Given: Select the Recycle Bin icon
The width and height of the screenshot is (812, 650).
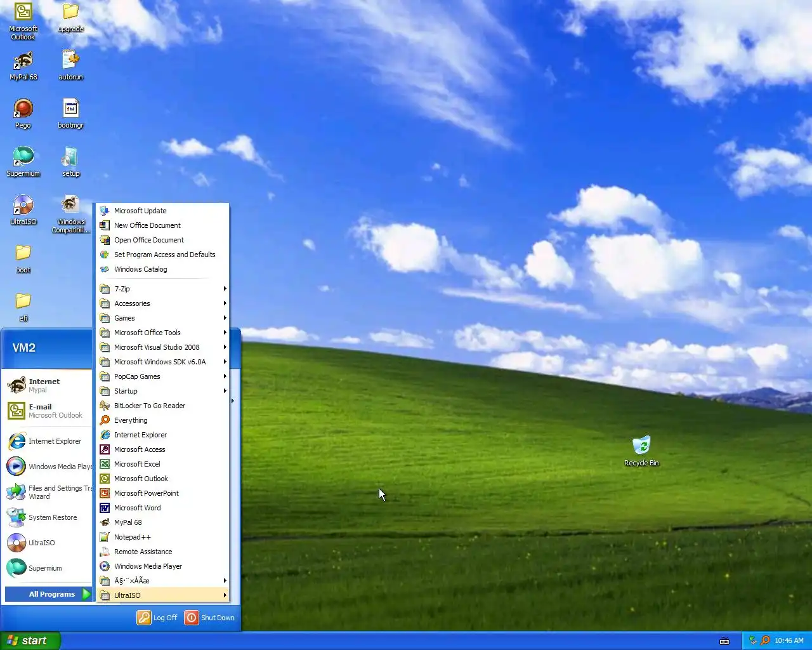Looking at the screenshot, I should click(641, 451).
